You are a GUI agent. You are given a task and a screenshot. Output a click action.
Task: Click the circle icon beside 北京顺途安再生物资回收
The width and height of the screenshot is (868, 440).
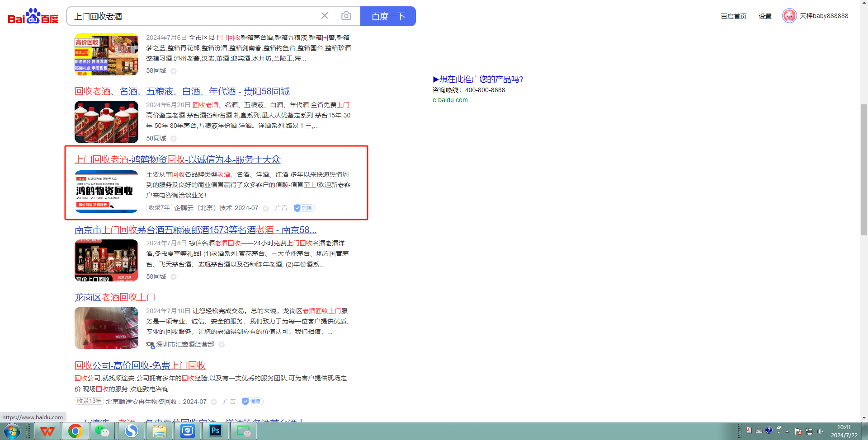(x=214, y=402)
